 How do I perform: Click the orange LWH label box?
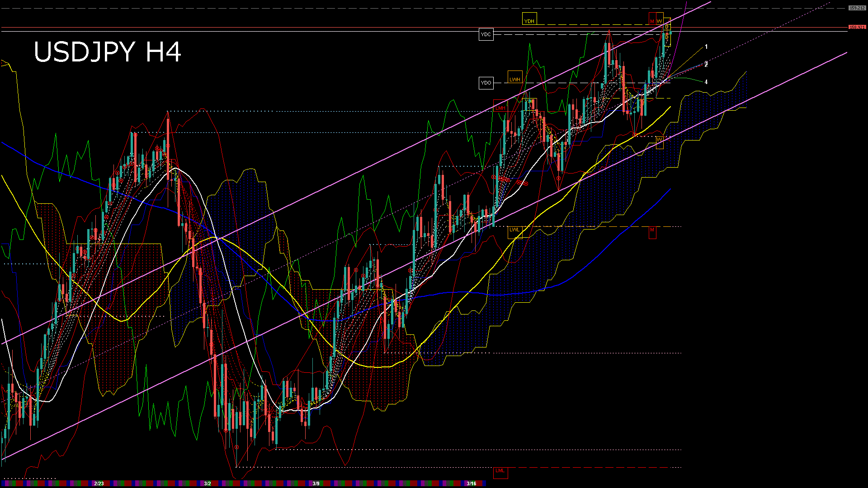pyautogui.click(x=515, y=77)
